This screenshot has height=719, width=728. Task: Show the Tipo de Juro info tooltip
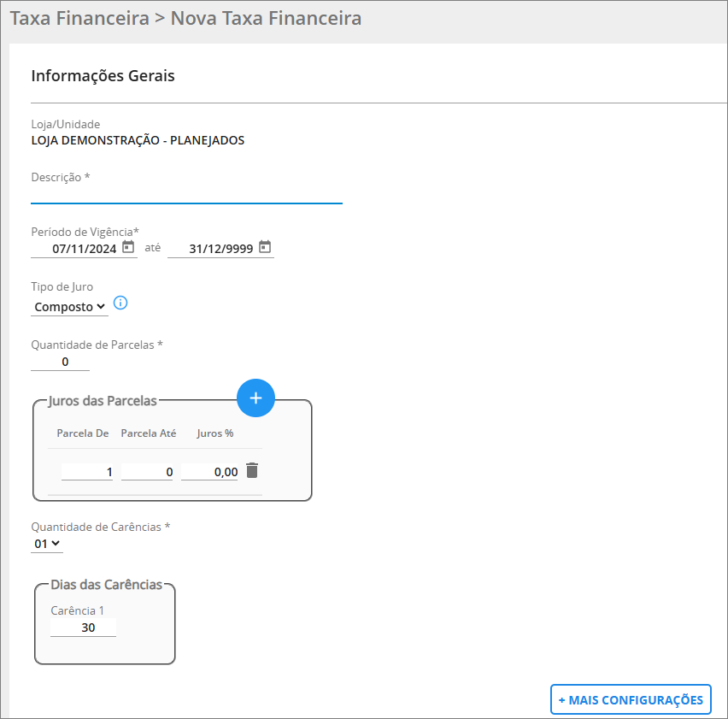pyautogui.click(x=120, y=304)
